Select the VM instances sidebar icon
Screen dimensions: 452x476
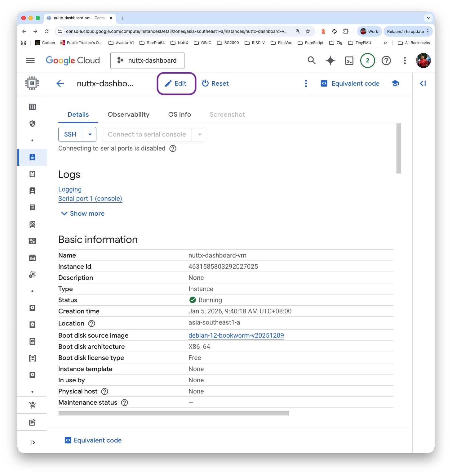(x=32, y=157)
